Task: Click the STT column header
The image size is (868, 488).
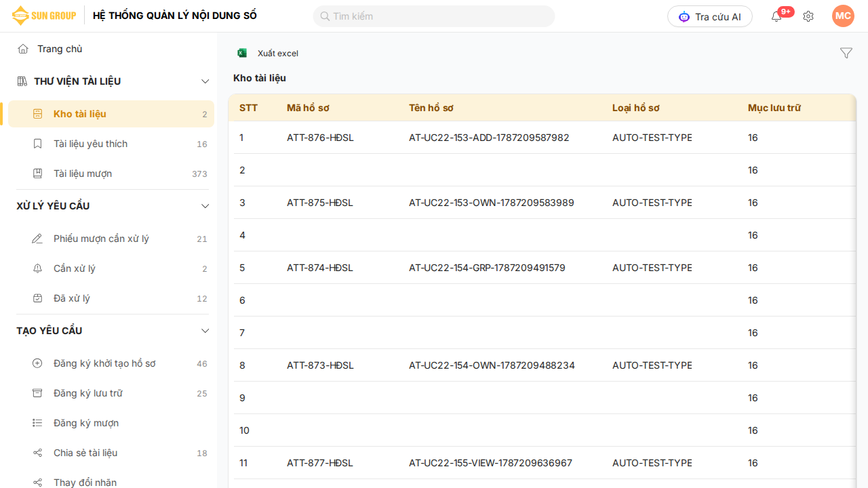Action: pos(249,108)
